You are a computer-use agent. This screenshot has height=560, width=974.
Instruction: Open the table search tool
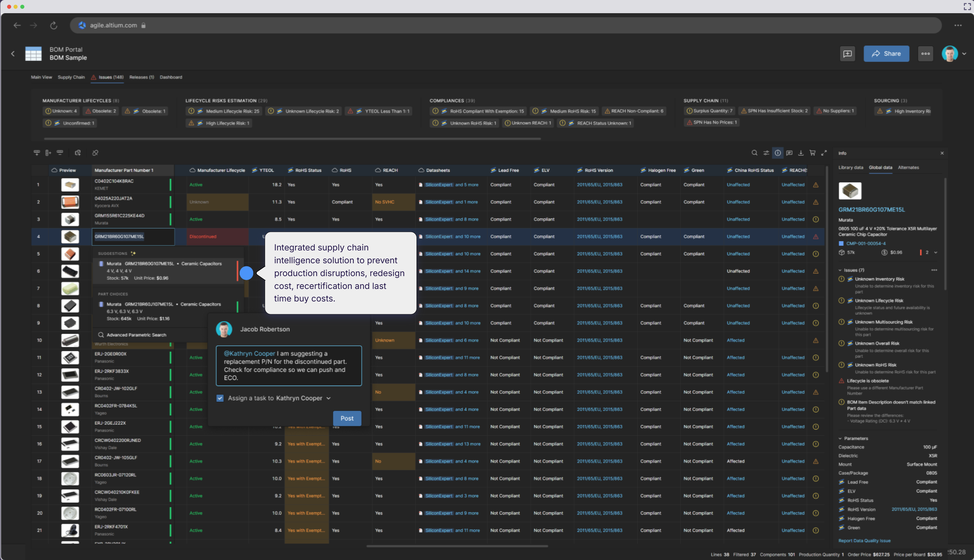pos(754,153)
